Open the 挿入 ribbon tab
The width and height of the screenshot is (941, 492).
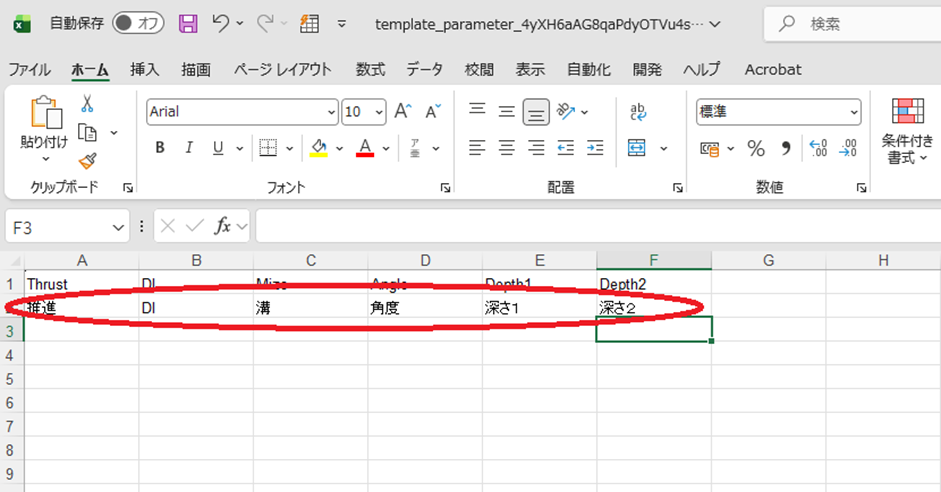(x=144, y=70)
